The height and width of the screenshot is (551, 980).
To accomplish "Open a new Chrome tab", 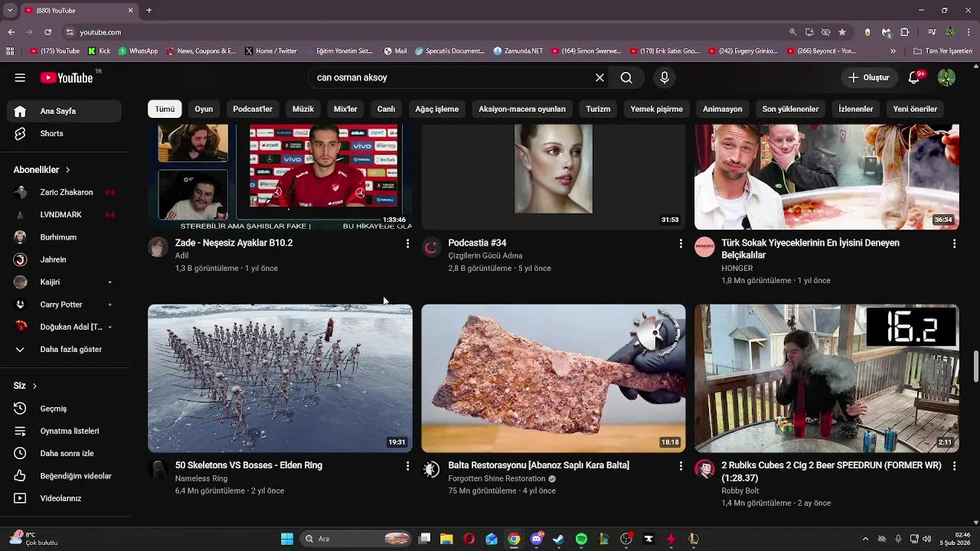I will (x=149, y=10).
